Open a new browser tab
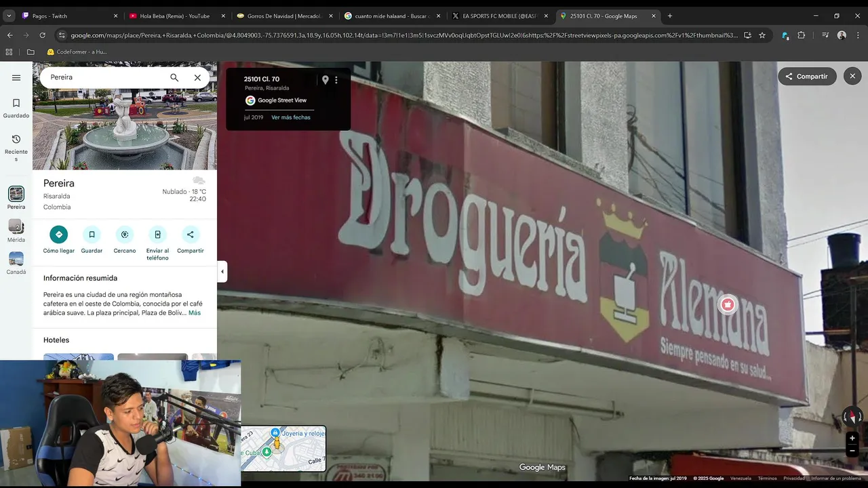 click(670, 16)
